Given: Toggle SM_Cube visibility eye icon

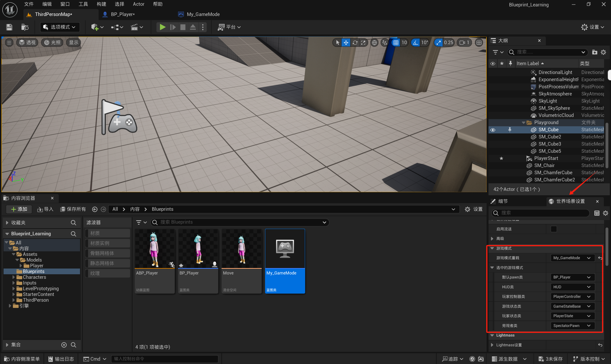Looking at the screenshot, I should 493,130.
